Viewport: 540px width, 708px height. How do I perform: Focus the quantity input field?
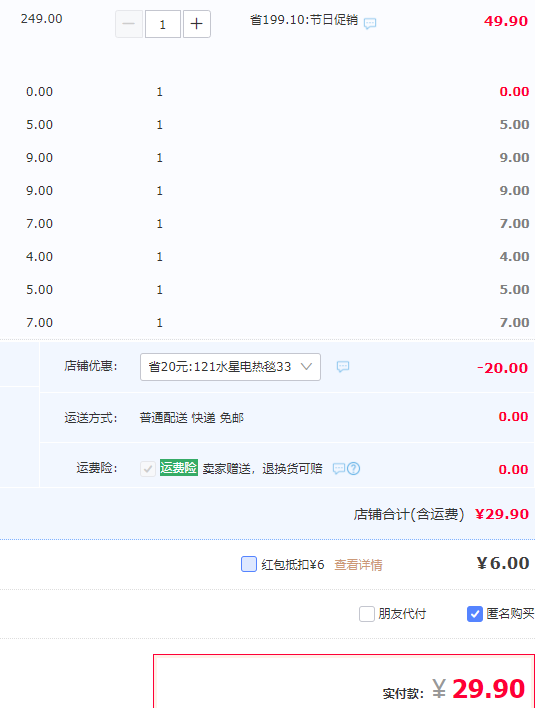(x=163, y=24)
